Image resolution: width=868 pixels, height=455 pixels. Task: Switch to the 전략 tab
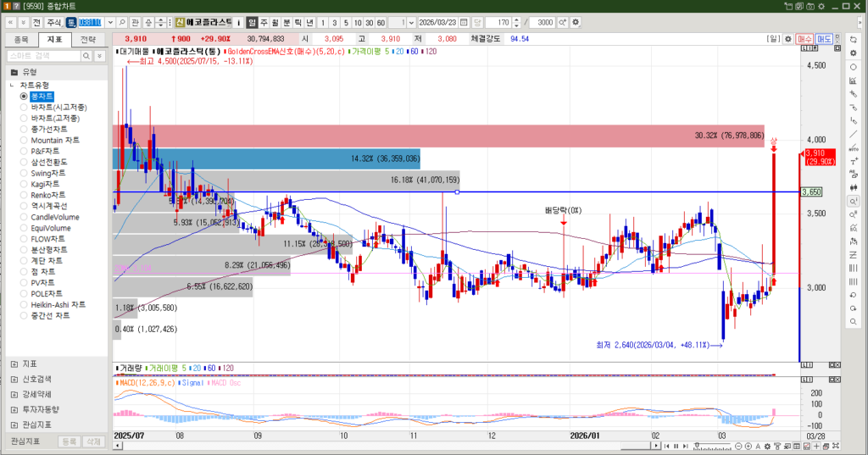(x=87, y=39)
